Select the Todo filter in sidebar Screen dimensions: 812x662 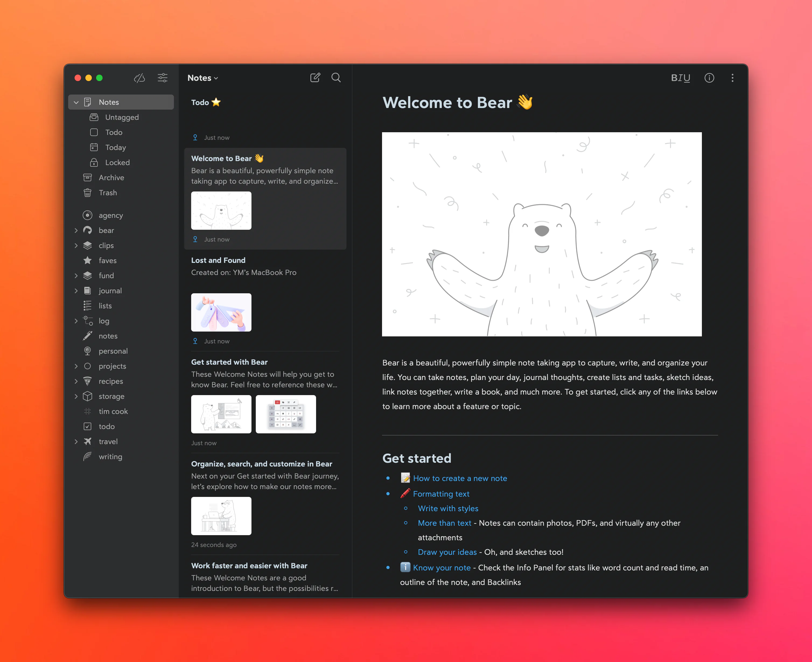(114, 132)
